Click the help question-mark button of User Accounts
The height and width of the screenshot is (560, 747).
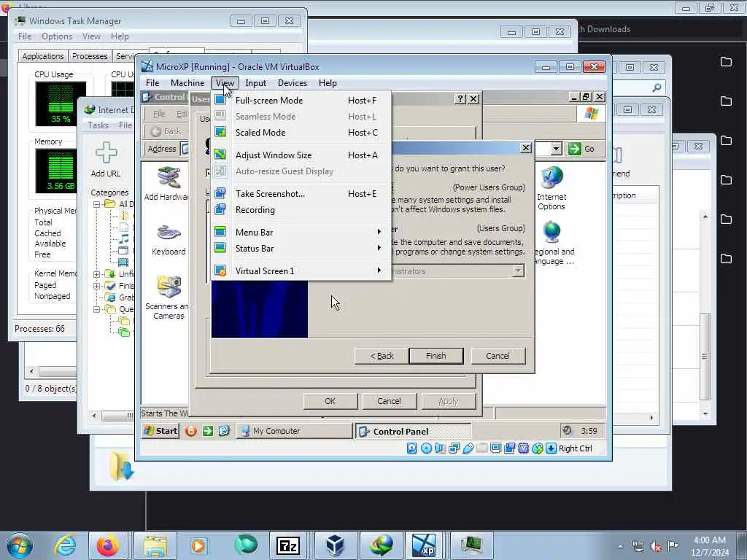460,98
